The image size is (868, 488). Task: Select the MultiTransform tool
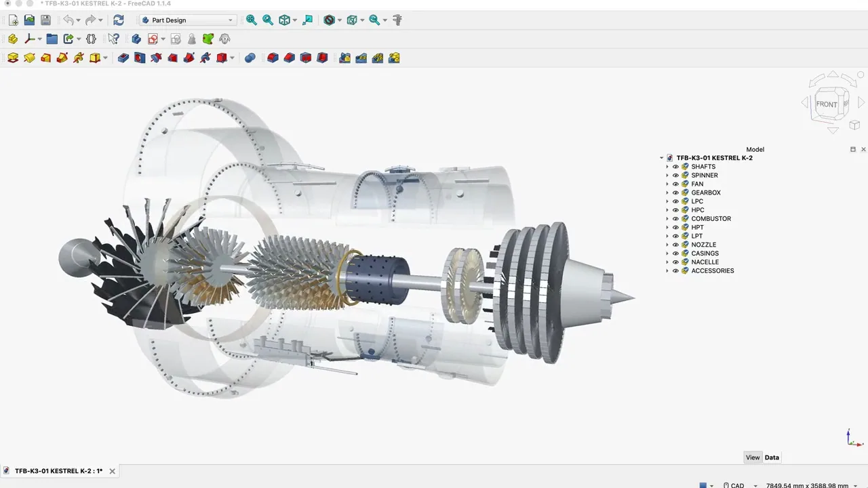coord(394,58)
